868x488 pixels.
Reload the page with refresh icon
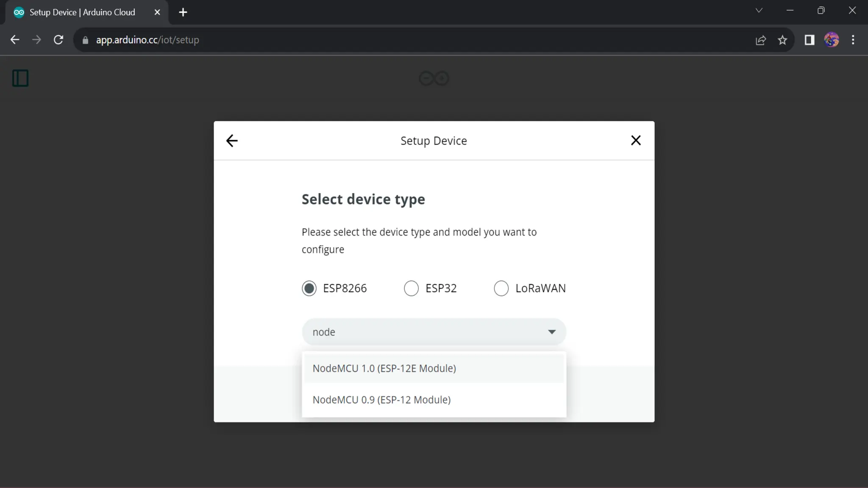58,40
